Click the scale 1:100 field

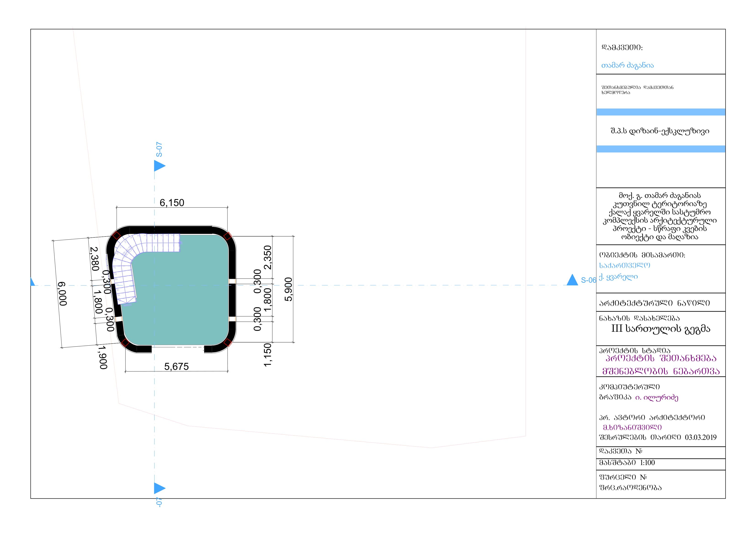647,463
